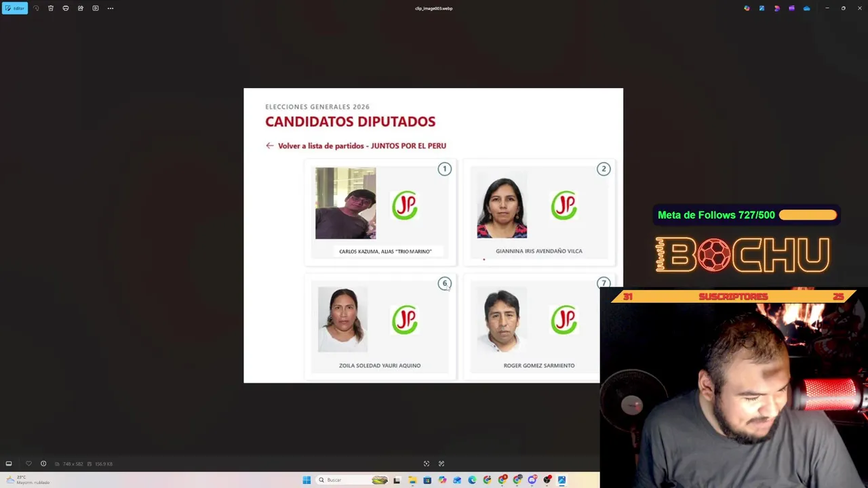Open the Copilot icon in taskbar
Image resolution: width=868 pixels, height=488 pixels.
click(x=442, y=480)
